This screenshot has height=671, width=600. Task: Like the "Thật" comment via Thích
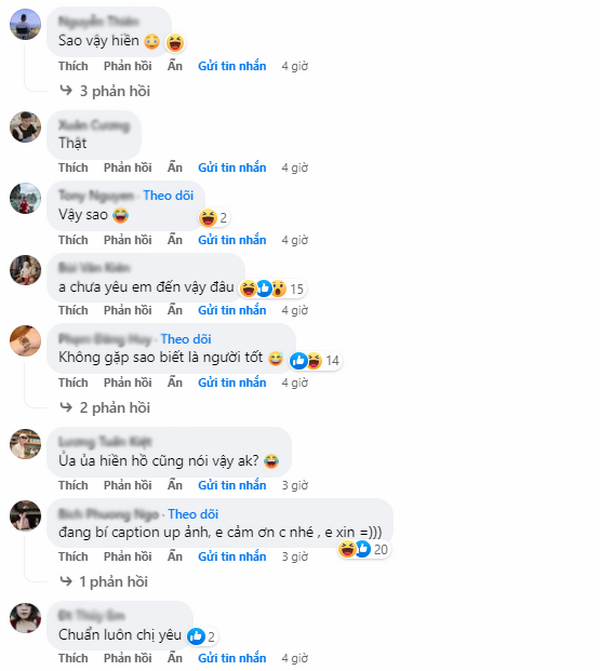[73, 168]
